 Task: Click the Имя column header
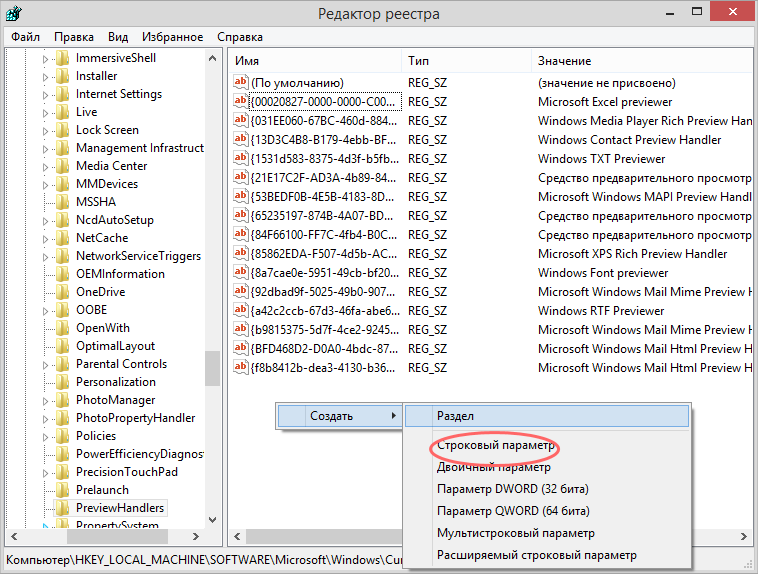click(x=315, y=61)
